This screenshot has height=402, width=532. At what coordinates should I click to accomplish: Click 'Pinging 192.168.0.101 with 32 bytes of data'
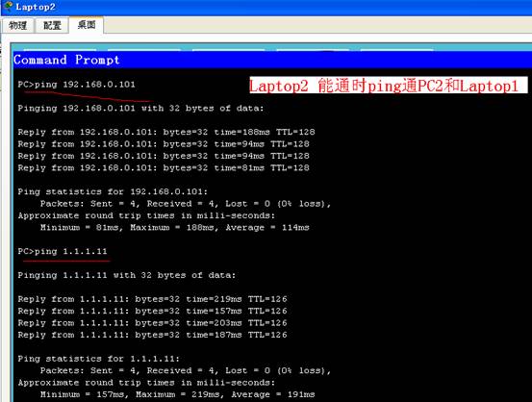(140, 109)
